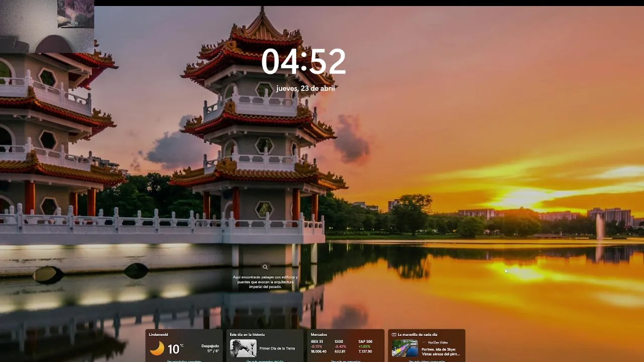The height and width of the screenshot is (362, 644).
Task: Click the moon weather icon in Lindenwold widget
Action: coord(157,348)
